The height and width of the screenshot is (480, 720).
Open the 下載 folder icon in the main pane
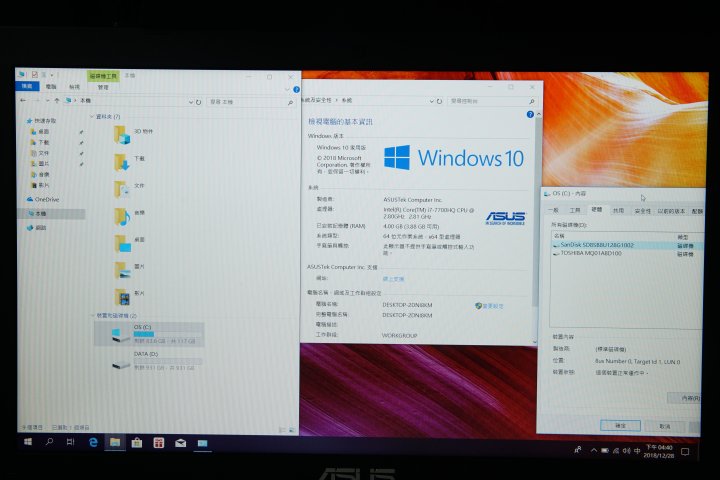[x=122, y=162]
